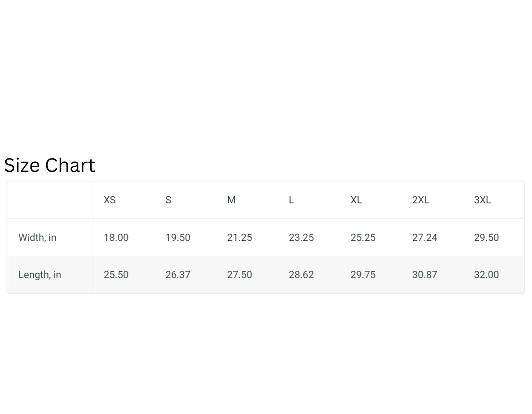
Task: Click the 'Length, in' row label
Action: (40, 275)
